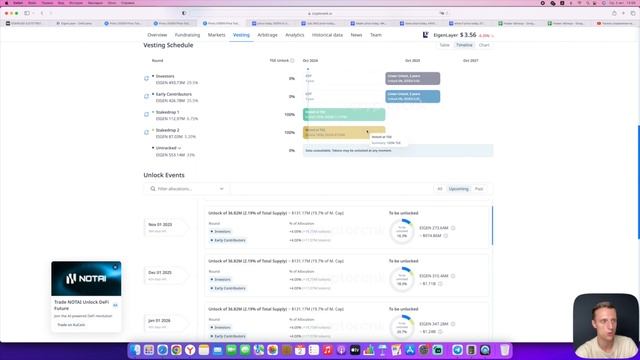Image resolution: width=640 pixels, height=360 pixels.
Task: Open the Markets tab
Action: click(x=216, y=35)
